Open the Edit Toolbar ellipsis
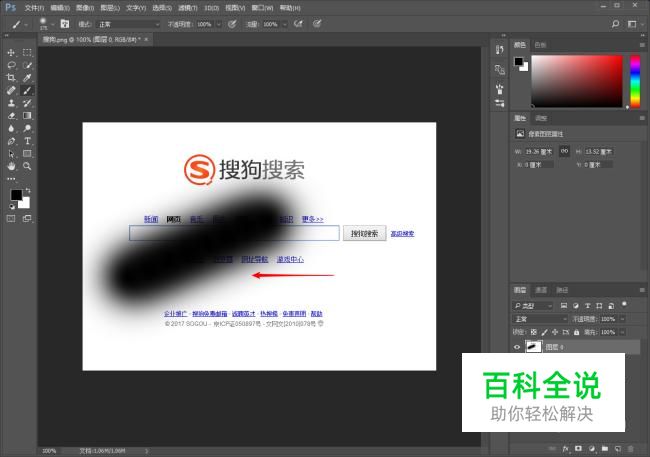The height and width of the screenshot is (457, 650). click(x=11, y=179)
